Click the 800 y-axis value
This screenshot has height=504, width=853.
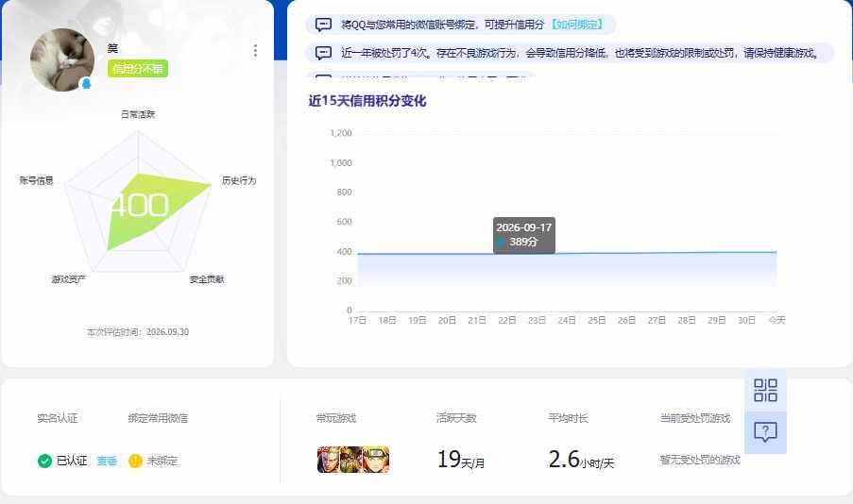pyautogui.click(x=345, y=192)
